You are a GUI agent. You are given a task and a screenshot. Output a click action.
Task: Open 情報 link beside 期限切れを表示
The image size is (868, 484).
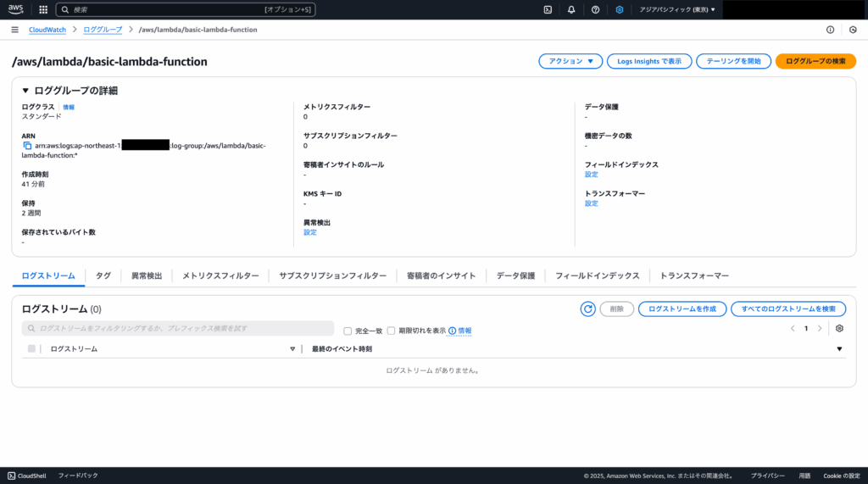click(x=460, y=331)
